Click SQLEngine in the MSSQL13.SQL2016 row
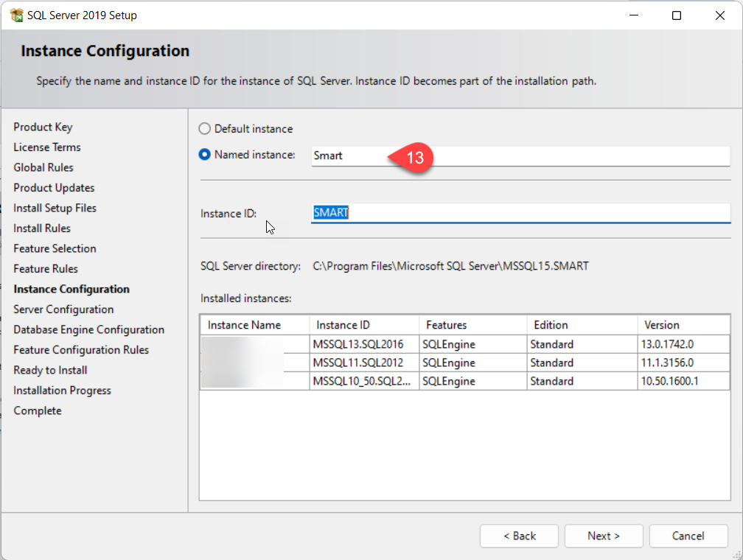The image size is (743, 560). 473,344
